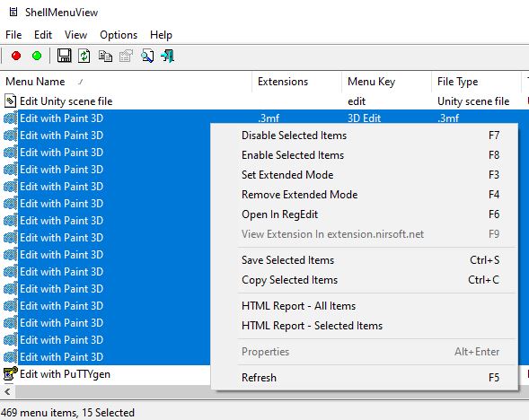Click the icon beside Edit Unity scene file

tap(11, 101)
